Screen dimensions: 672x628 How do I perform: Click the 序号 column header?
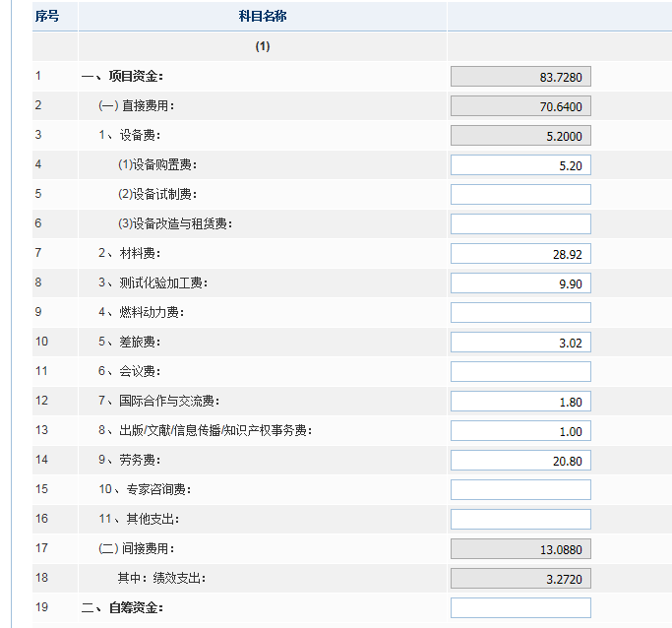[47, 16]
